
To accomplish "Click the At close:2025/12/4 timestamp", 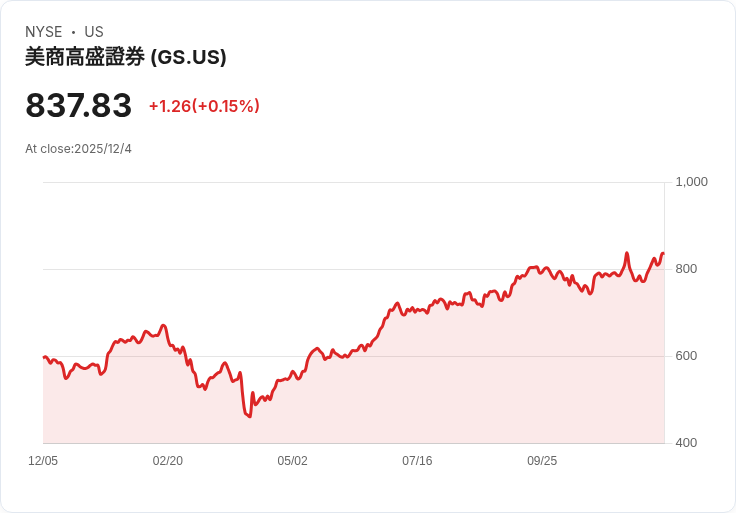I will (78, 149).
